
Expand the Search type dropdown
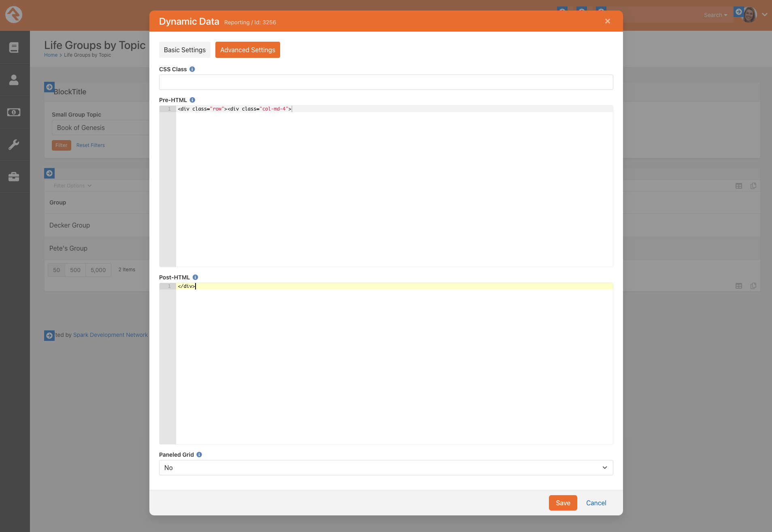coord(715,15)
